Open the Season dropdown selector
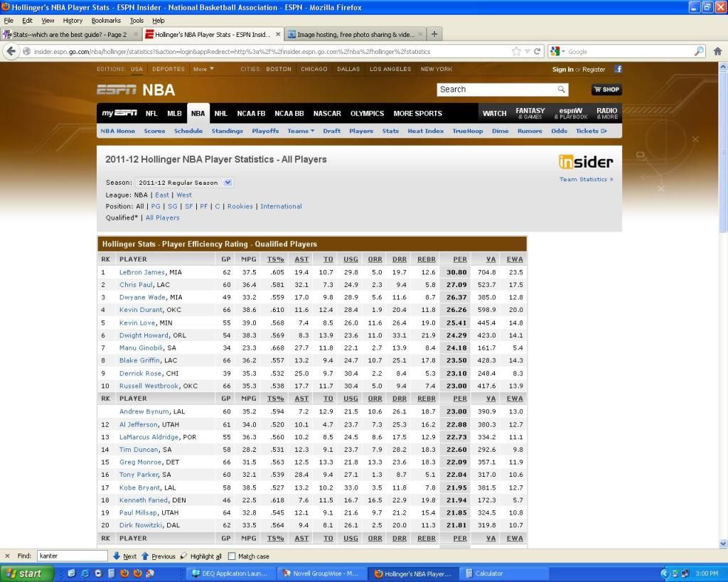 pos(184,183)
